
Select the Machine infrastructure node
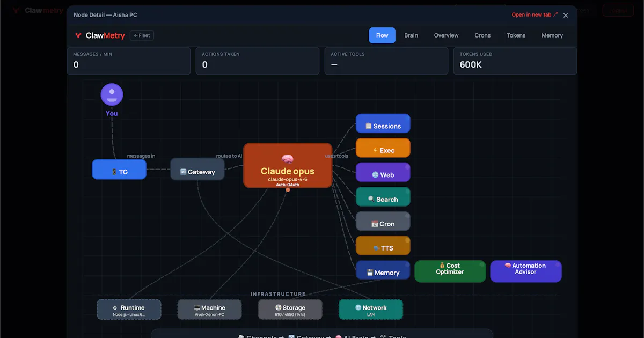[210, 310]
